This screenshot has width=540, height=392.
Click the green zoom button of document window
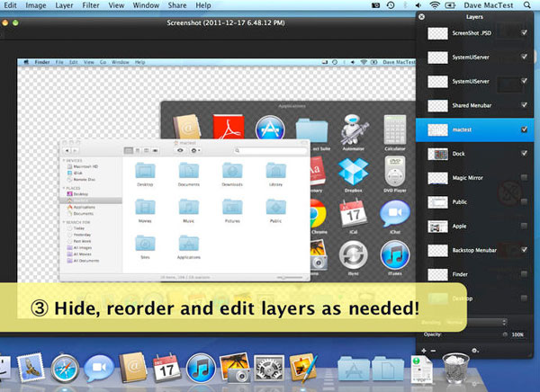15,22
